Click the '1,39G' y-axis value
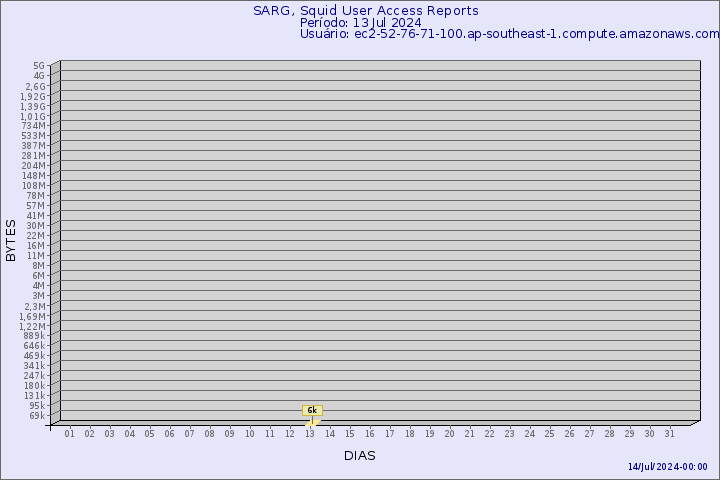Viewport: 720px width, 480px height. coord(34,106)
